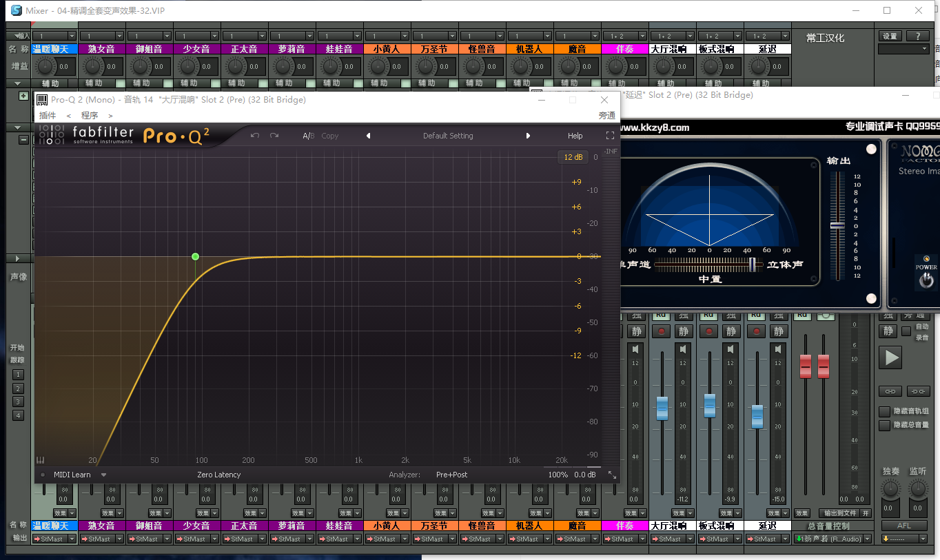Open dropdown below the 设置 button
The width and height of the screenshot is (940, 560).
903,49
